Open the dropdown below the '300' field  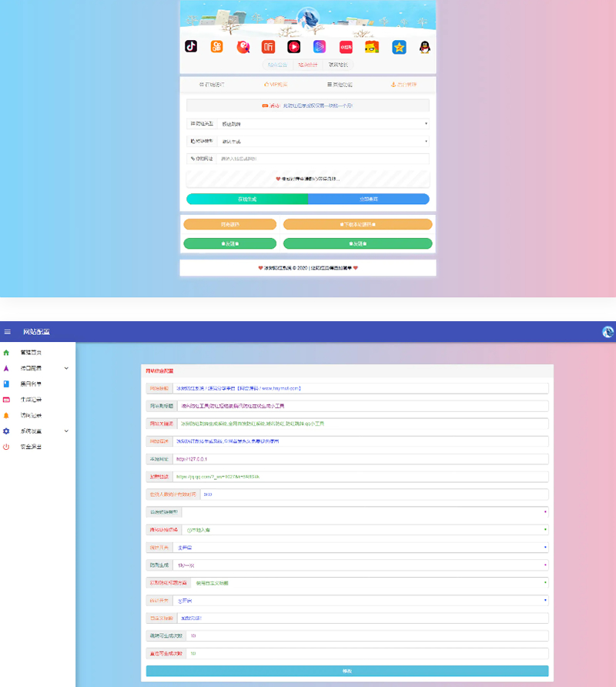click(x=363, y=511)
